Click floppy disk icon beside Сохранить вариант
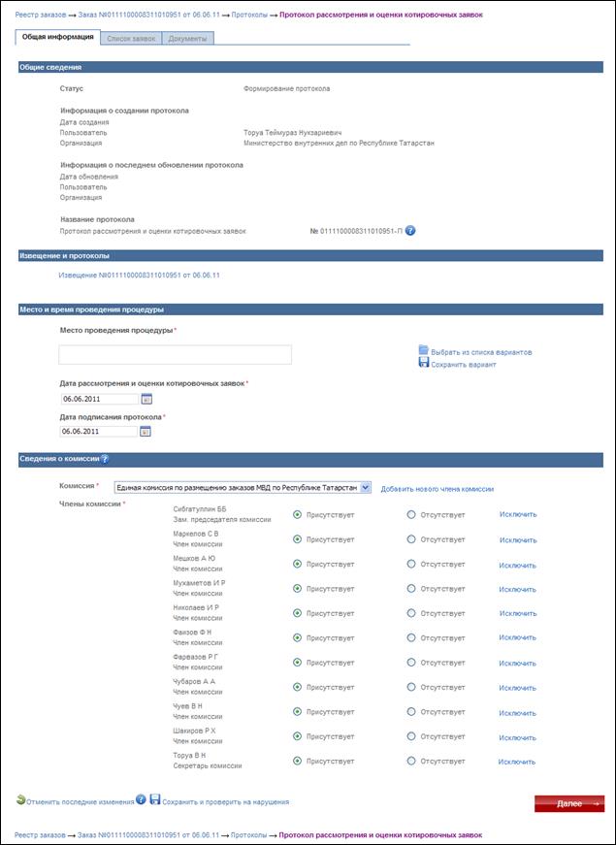This screenshot has height=845, width=616. pyautogui.click(x=424, y=363)
